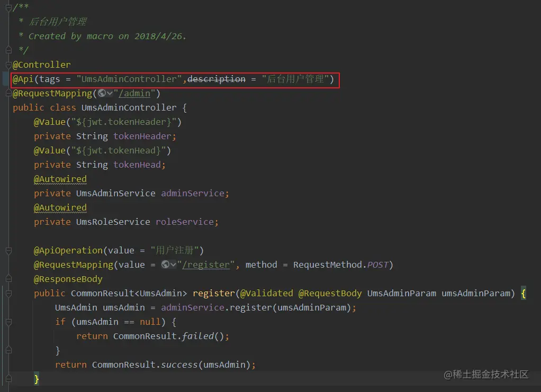The width and height of the screenshot is (541, 392).
Task: Click the globe icon before "/admin"
Action: [x=102, y=93]
